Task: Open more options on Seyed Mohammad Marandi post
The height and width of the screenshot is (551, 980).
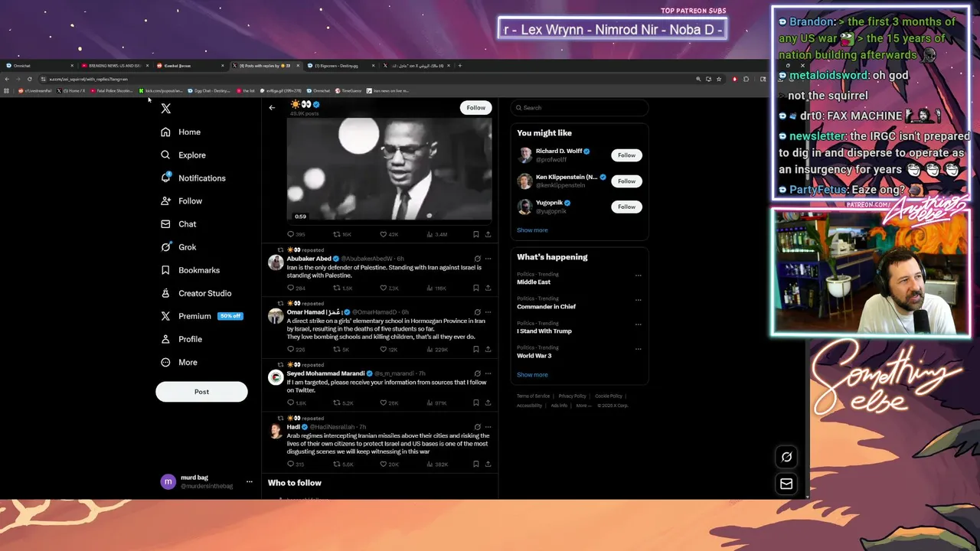Action: point(488,373)
